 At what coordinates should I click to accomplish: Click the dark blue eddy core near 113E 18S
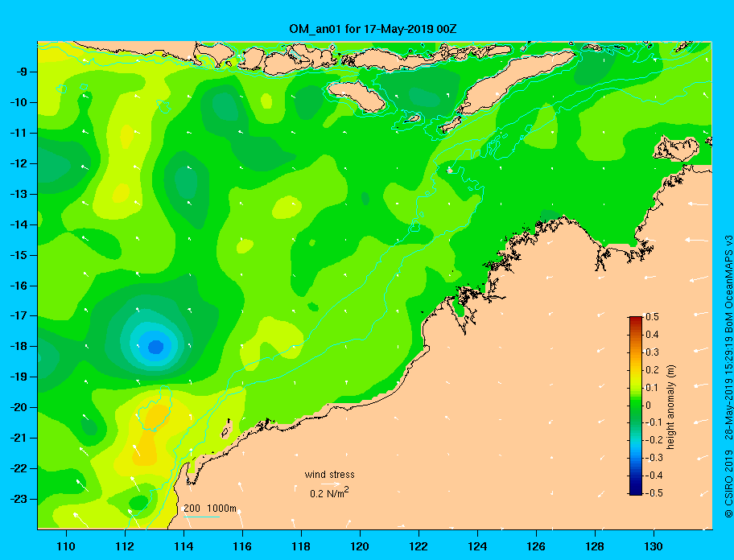coord(155,347)
